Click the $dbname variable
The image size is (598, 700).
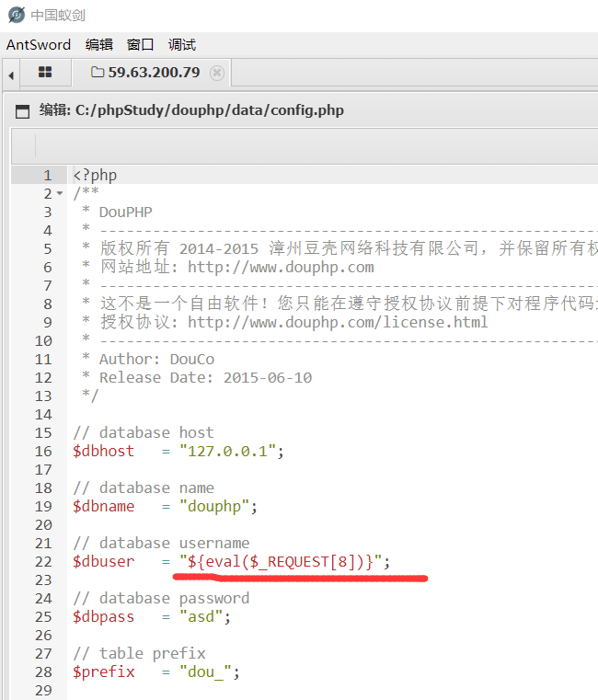[x=104, y=506]
